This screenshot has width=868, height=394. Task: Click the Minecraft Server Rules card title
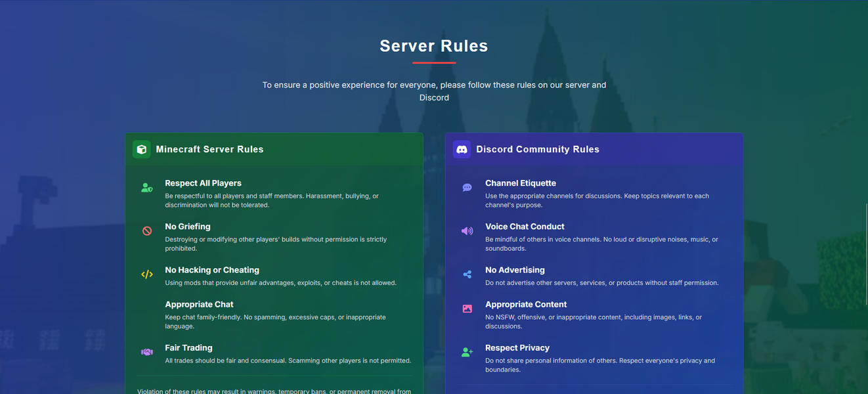point(209,149)
